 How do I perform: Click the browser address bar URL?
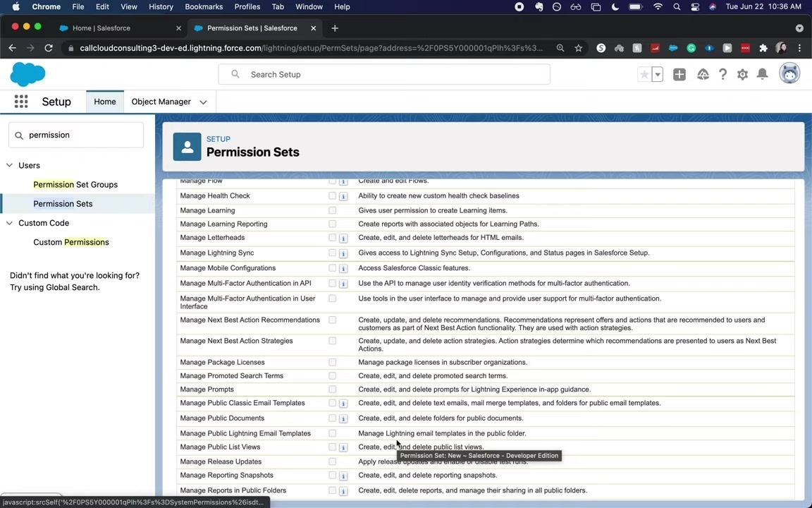[x=312, y=48]
